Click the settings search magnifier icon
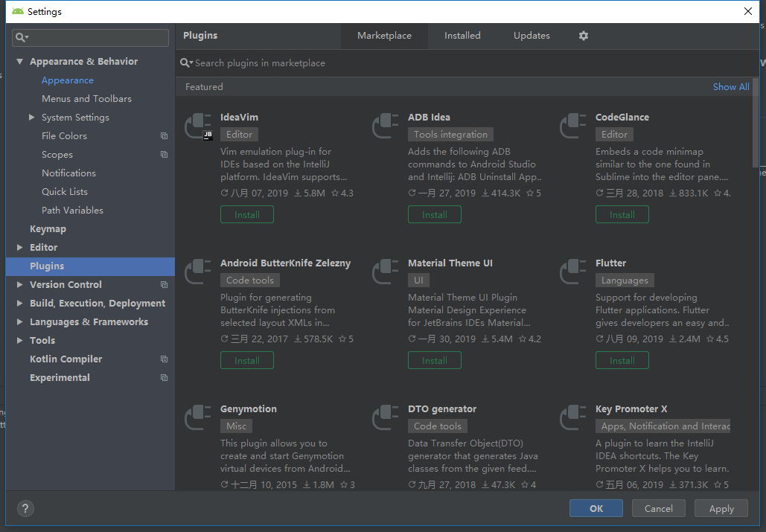Screen dimensions: 766x532 [22, 37]
